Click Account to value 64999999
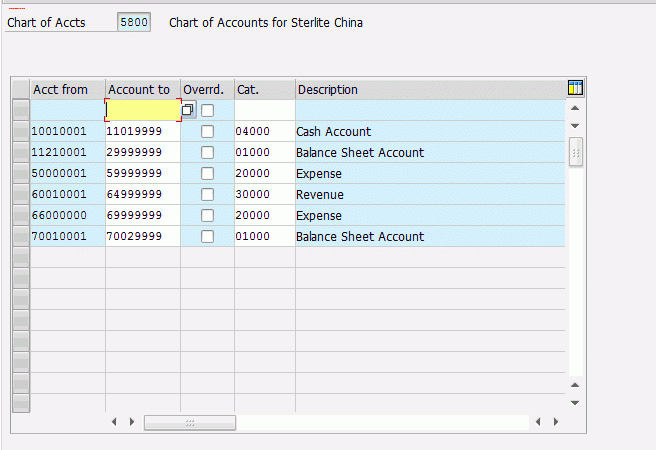Image resolution: width=656 pixels, height=450 pixels. (x=134, y=194)
